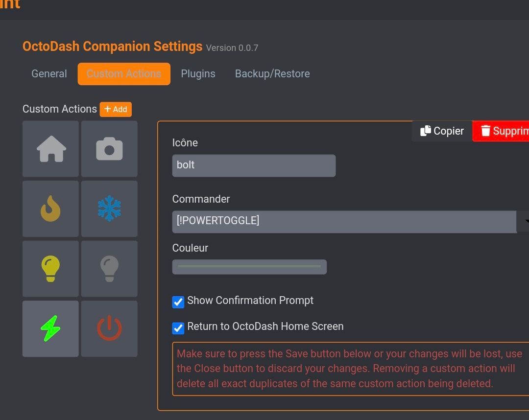Click the blue snowflake cooldown icon

coord(109,209)
